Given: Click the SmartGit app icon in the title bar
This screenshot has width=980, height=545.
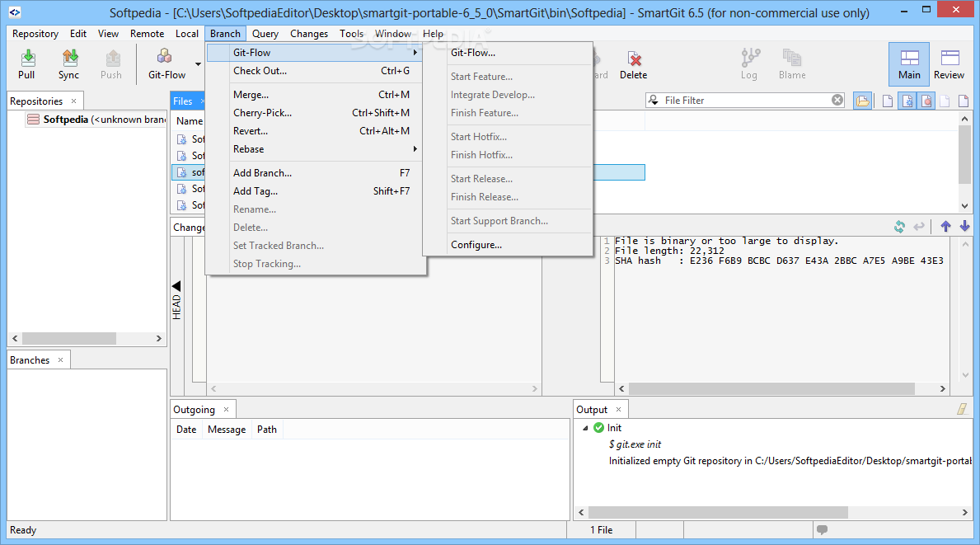Looking at the screenshot, I should pyautogui.click(x=14, y=12).
